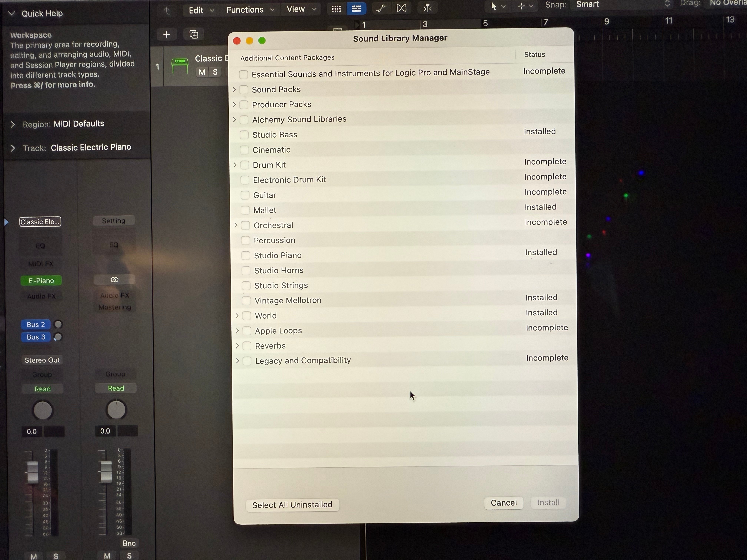
Task: Check the Guitar checkbox
Action: (x=245, y=195)
